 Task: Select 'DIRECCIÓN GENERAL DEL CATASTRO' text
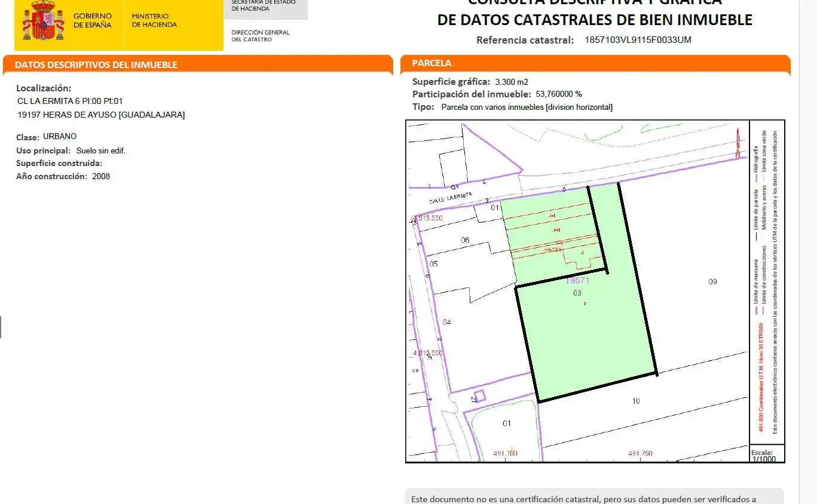260,36
